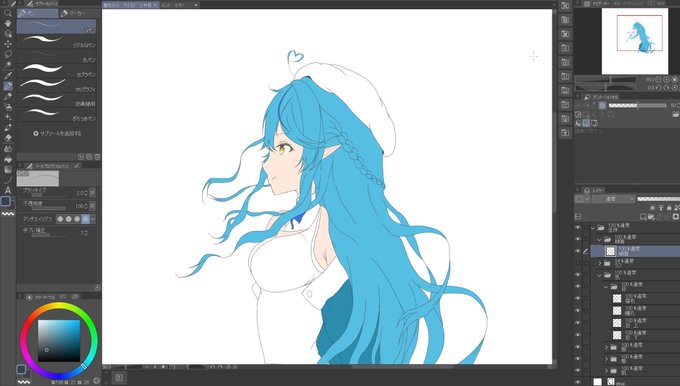Select the curved Figure line tool
Viewport: 680px width, 386px height.
tap(8, 180)
